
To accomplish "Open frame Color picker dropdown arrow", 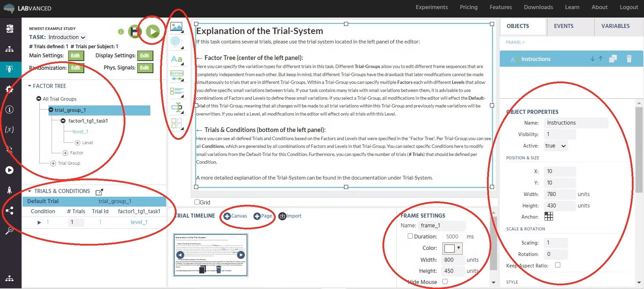I will coord(459,248).
